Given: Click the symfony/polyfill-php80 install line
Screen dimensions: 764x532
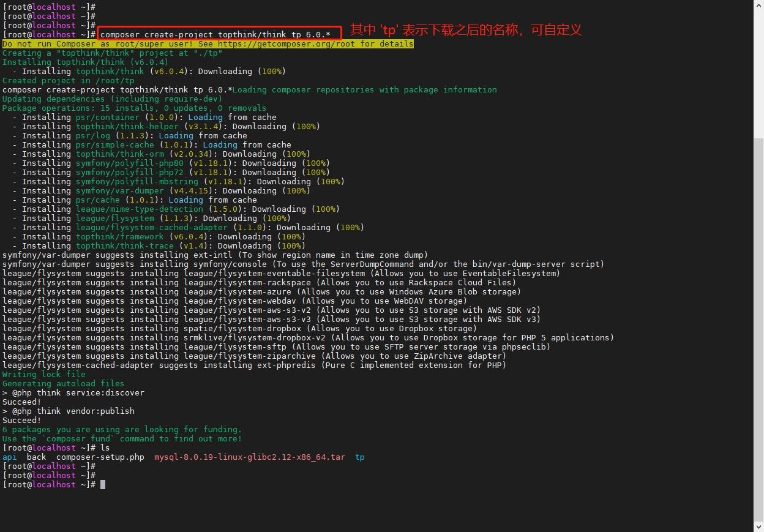Looking at the screenshot, I should pyautogui.click(x=171, y=163).
